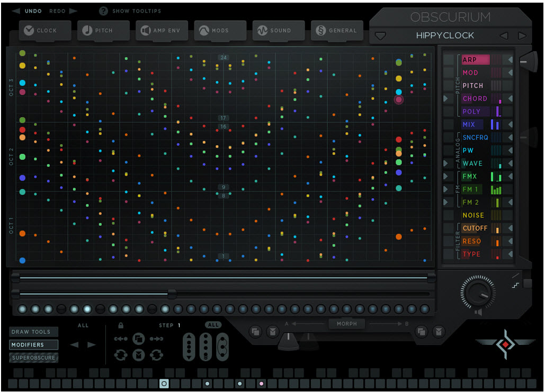Open the preset menu with the down arrow

click(380, 36)
